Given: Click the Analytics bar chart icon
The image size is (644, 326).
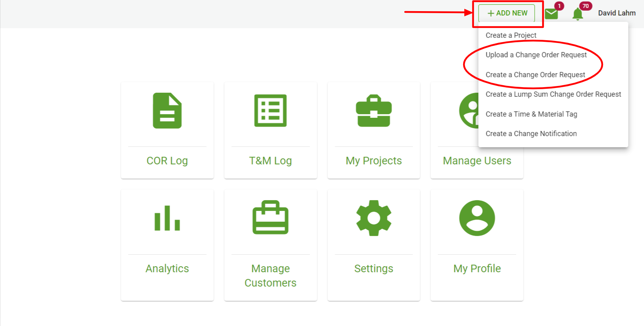Looking at the screenshot, I should coord(167,218).
